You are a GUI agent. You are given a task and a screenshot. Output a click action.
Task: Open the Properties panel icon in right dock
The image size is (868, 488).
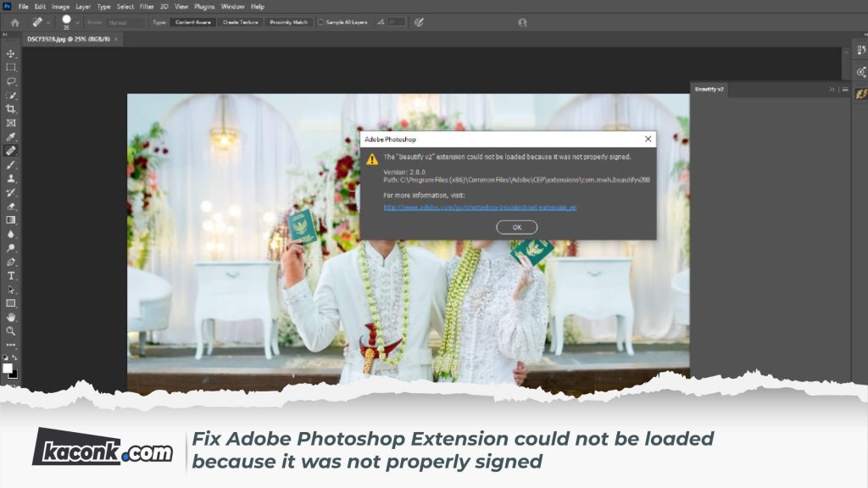pyautogui.click(x=861, y=72)
